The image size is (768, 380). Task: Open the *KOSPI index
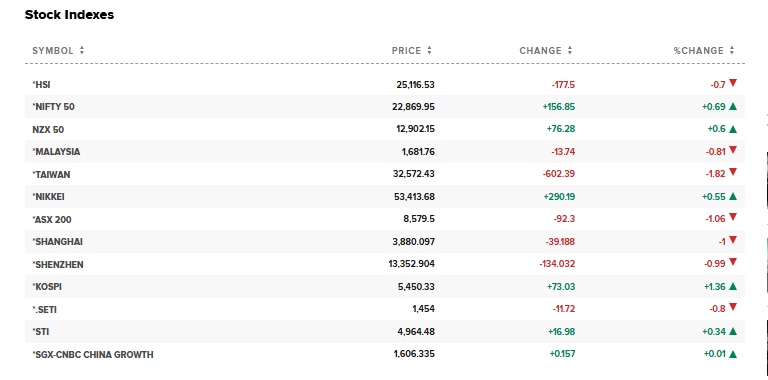point(47,287)
